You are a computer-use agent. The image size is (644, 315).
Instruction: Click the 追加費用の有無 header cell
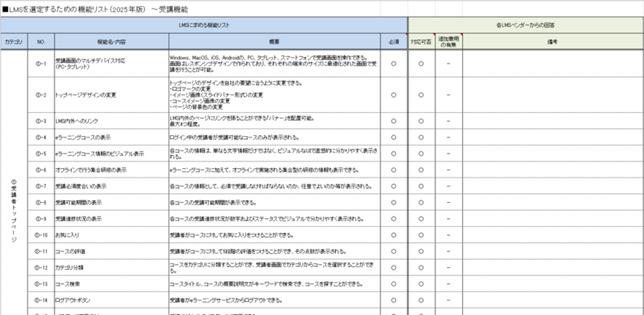click(x=448, y=42)
